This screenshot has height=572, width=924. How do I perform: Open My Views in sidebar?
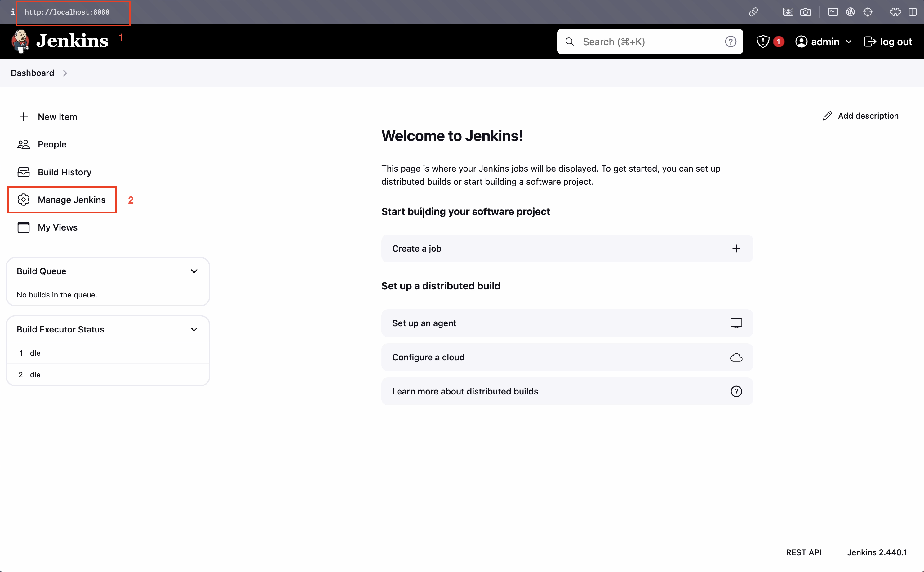47,227
